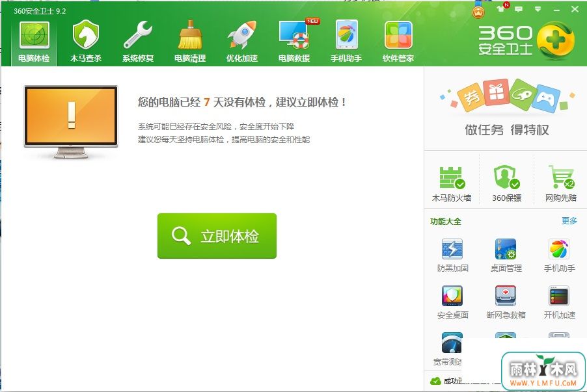587x392 pixels.
Task: Open the 断网急救箱 first-aid tool
Action: point(506,302)
